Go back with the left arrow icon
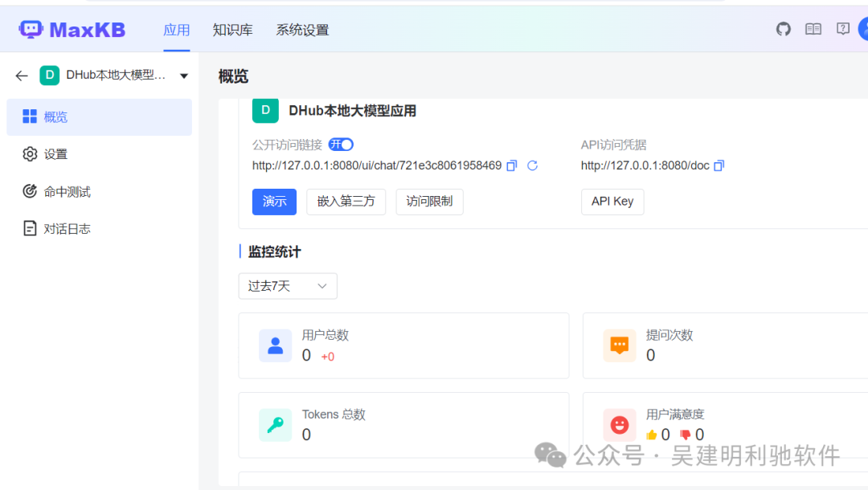The image size is (868, 490). (22, 76)
